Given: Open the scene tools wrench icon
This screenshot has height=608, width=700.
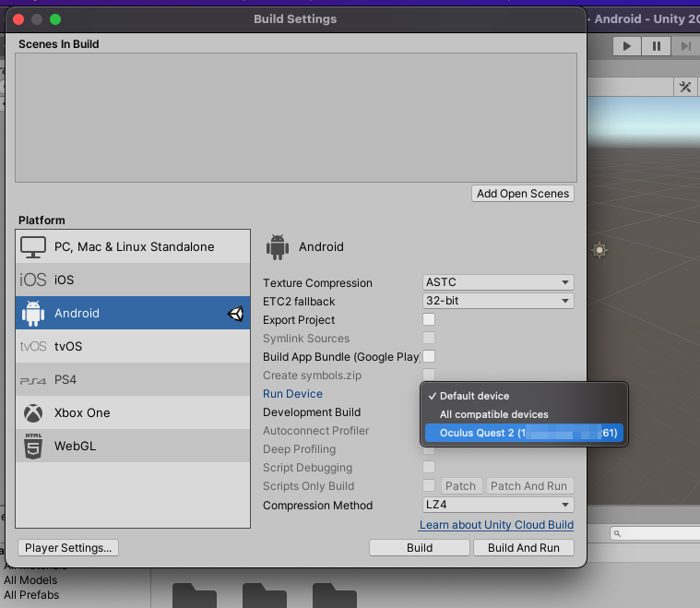Looking at the screenshot, I should pos(685,87).
